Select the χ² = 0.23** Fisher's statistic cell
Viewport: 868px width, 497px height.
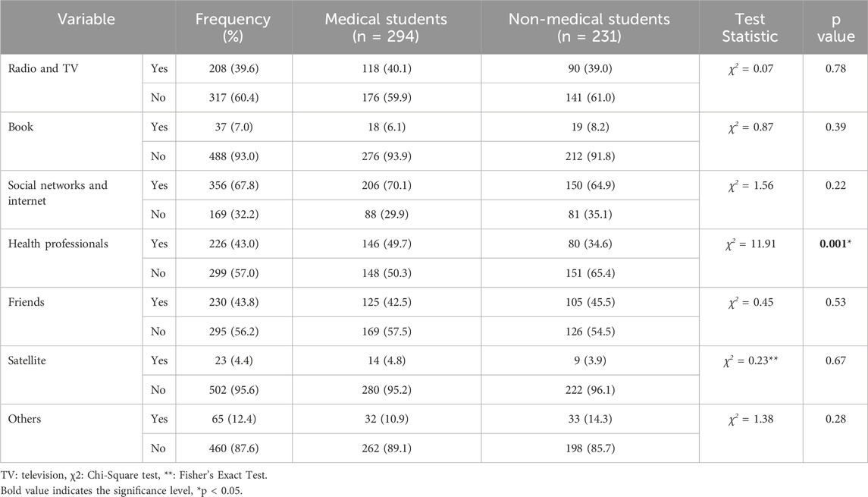(750, 361)
